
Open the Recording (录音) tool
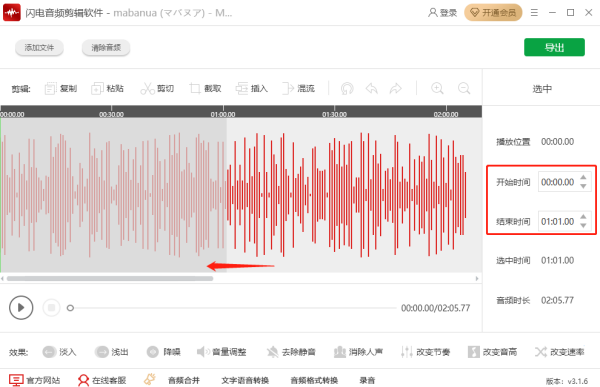pos(367,380)
